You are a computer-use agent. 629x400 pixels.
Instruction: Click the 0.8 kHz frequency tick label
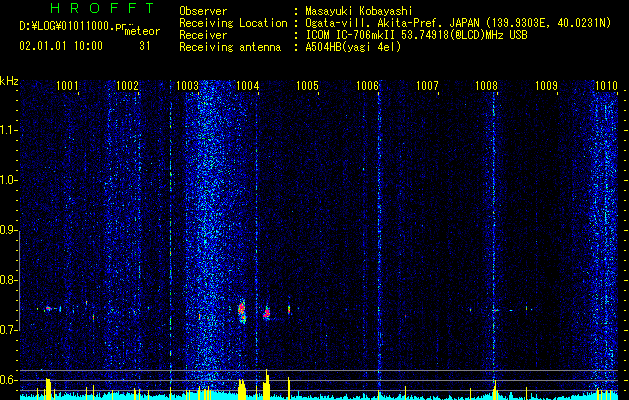point(8,280)
